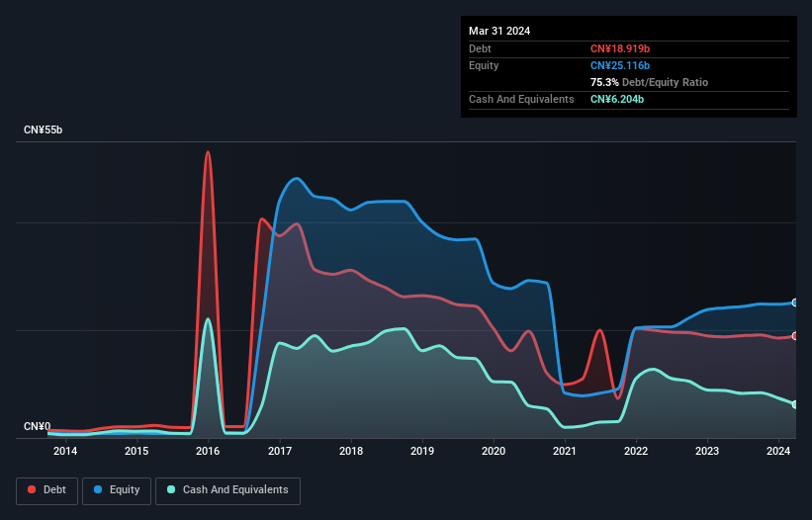
Task: Click the blue Equity legend dot
Action: (x=98, y=489)
